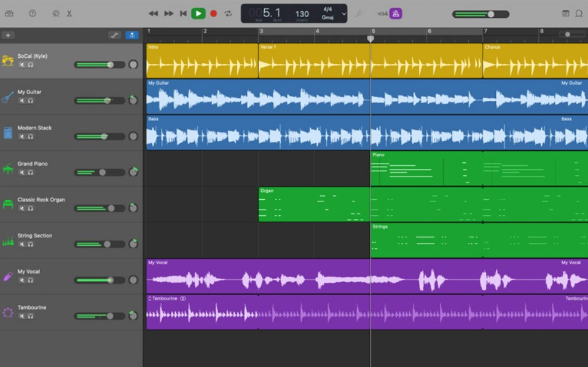The width and height of the screenshot is (588, 367).
Task: Add a new track with the plus button
Action: (x=8, y=35)
